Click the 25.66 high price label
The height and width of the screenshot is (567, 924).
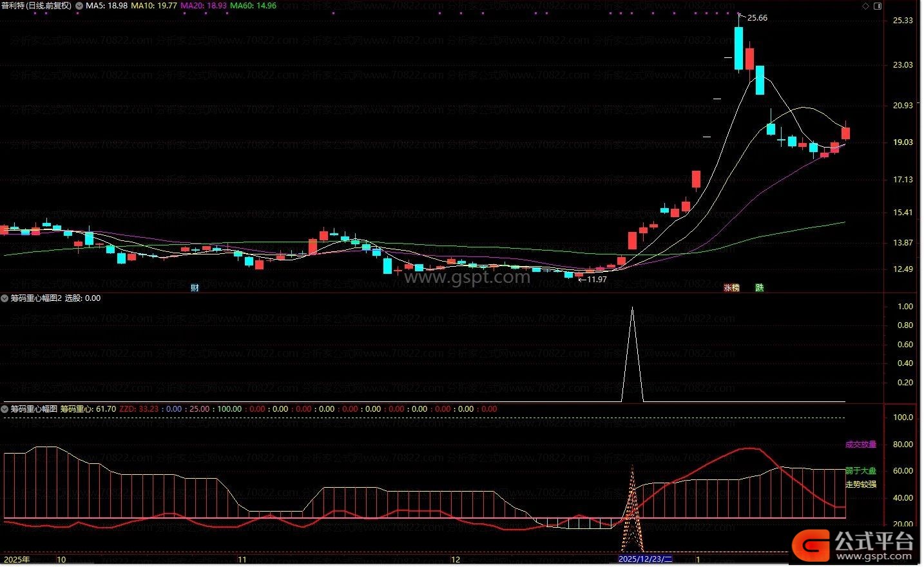pos(756,18)
